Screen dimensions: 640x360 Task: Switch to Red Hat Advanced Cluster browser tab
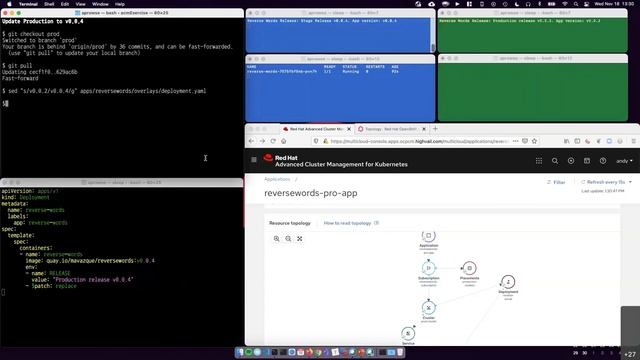click(x=313, y=129)
